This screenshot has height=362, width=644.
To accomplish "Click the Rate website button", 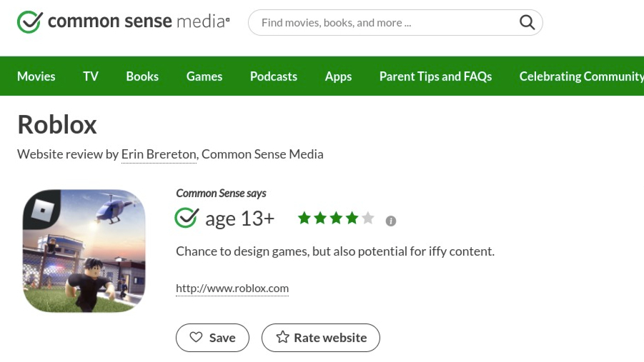I will pyautogui.click(x=321, y=338).
